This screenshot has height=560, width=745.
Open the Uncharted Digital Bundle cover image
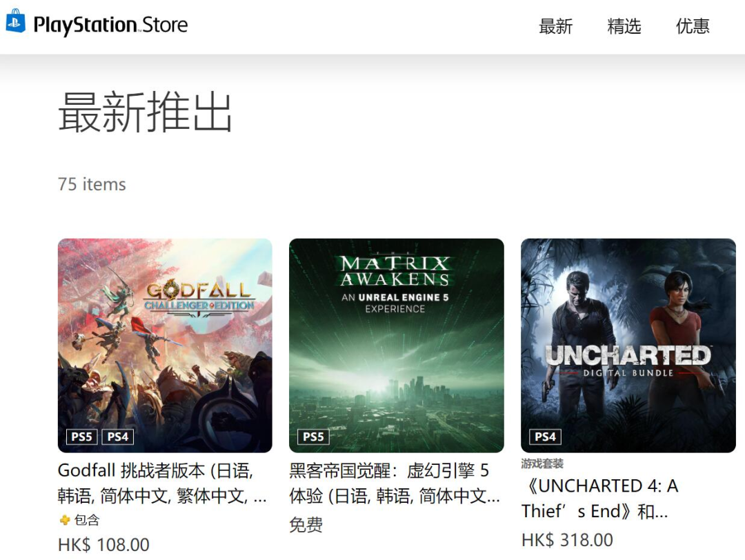628,346
